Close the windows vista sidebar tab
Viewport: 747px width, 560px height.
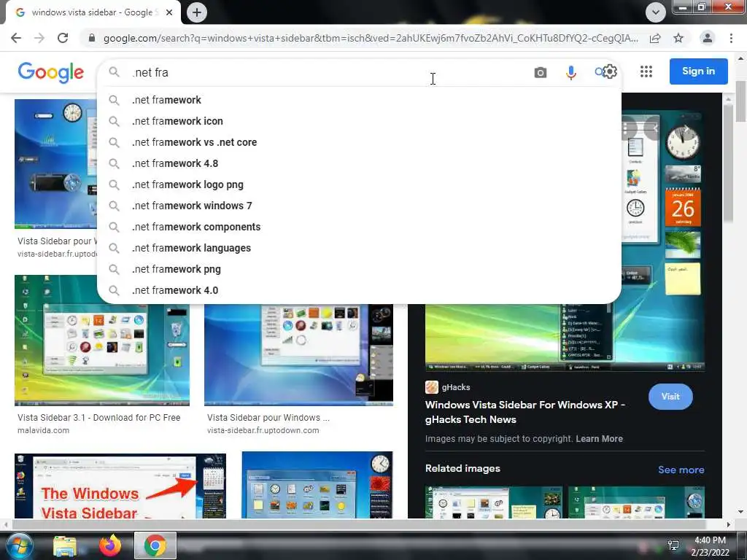pos(169,13)
